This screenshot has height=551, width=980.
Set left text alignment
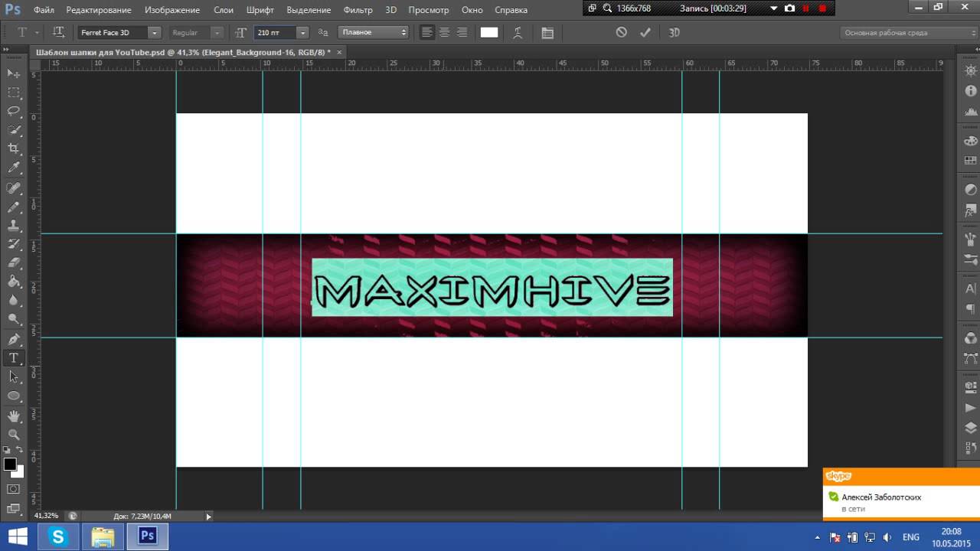[x=427, y=32]
